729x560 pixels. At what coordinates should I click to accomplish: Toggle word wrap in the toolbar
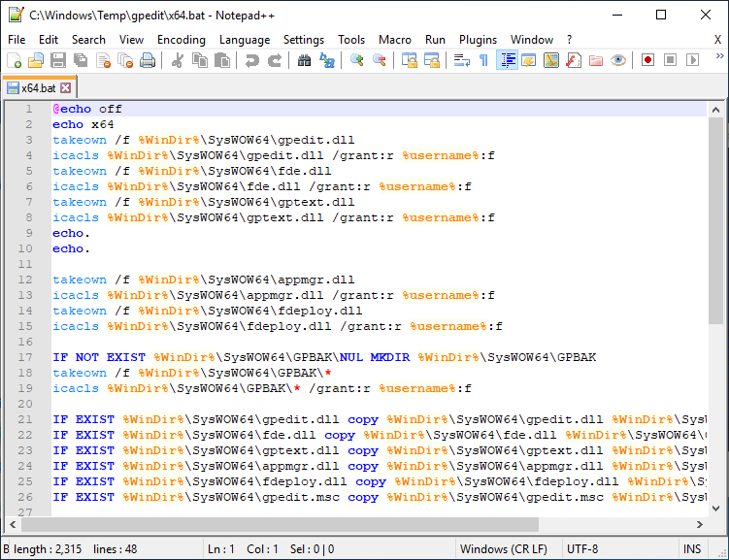tap(461, 60)
